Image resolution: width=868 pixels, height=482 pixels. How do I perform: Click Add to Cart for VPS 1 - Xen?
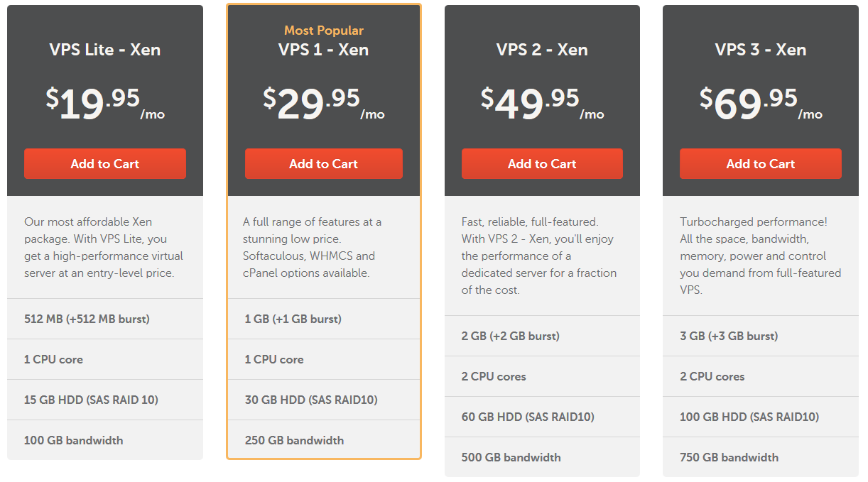pyautogui.click(x=323, y=163)
